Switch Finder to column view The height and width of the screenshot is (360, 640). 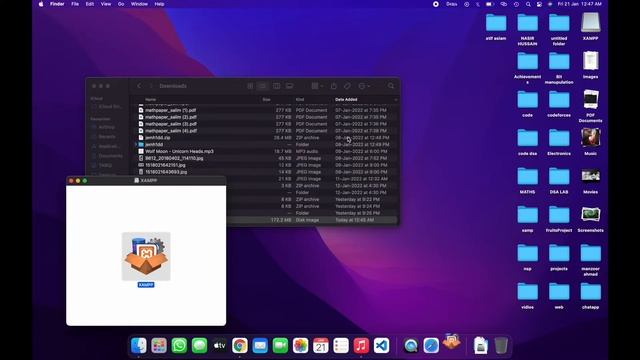(276, 86)
